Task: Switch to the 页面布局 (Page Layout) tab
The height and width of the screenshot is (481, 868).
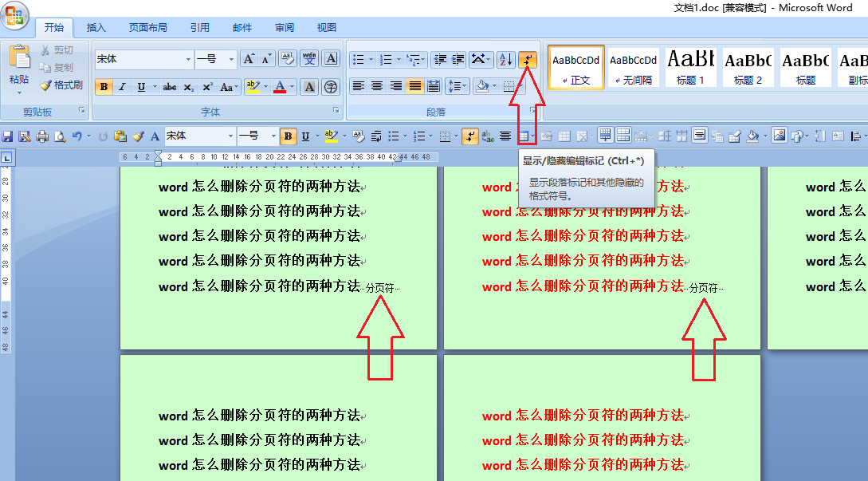Action: [147, 27]
